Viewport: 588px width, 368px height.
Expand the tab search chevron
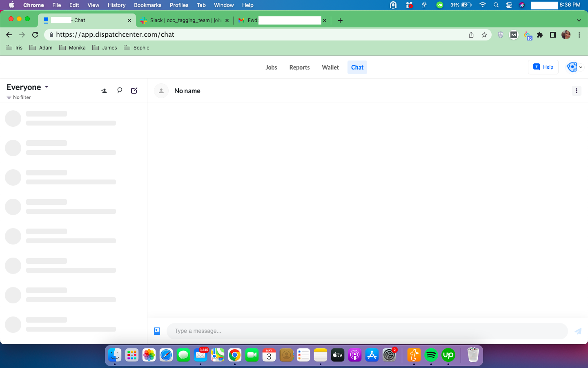click(x=579, y=20)
